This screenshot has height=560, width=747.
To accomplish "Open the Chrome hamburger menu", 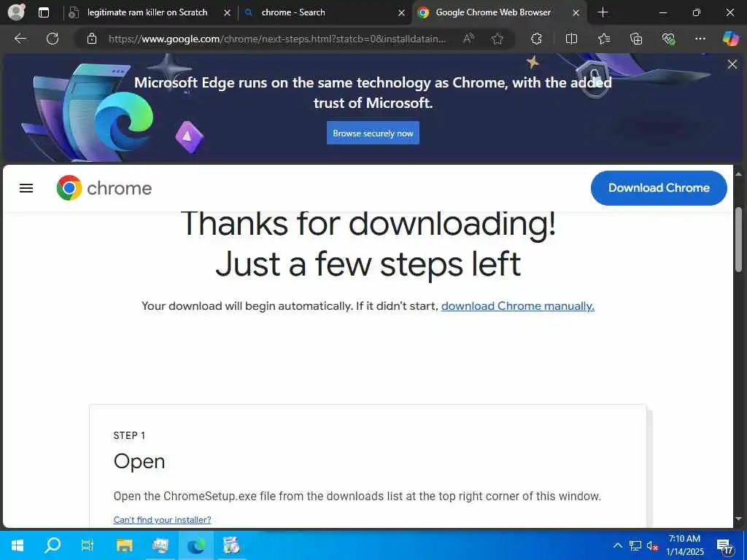I will tap(26, 188).
